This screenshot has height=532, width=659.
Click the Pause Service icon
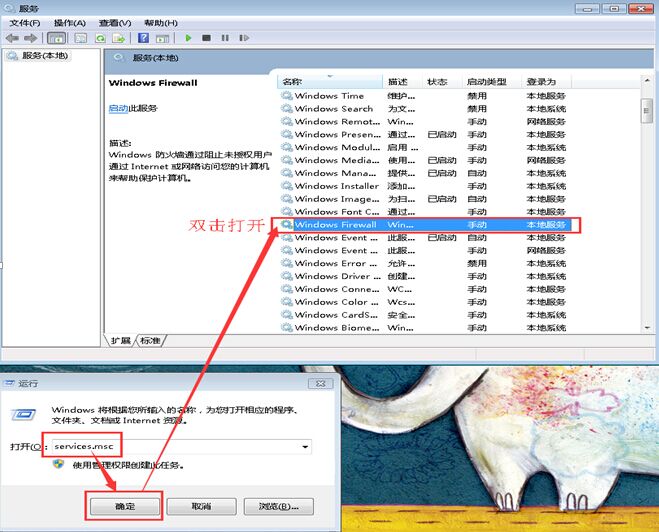tap(225, 38)
